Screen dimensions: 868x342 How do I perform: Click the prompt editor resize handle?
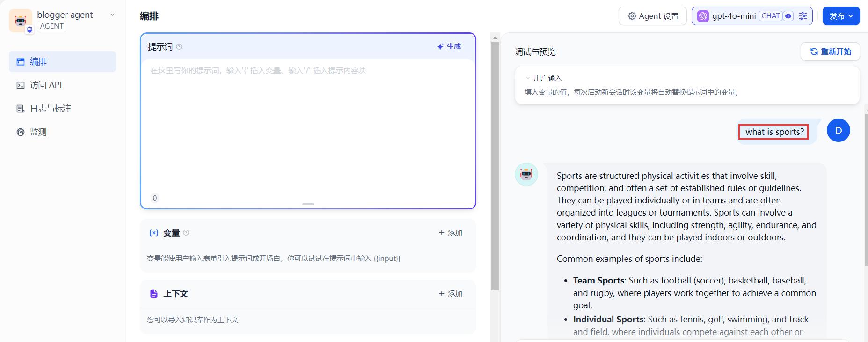click(x=308, y=204)
